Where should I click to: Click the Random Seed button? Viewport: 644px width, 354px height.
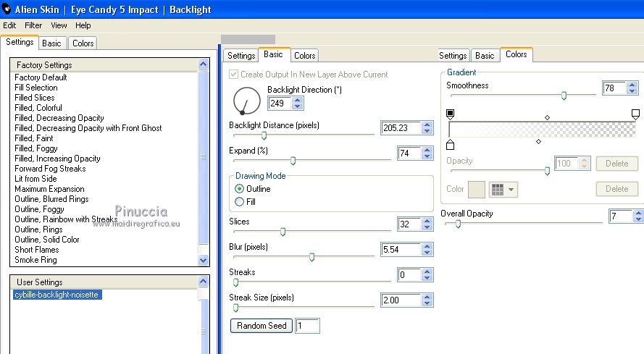tap(262, 326)
